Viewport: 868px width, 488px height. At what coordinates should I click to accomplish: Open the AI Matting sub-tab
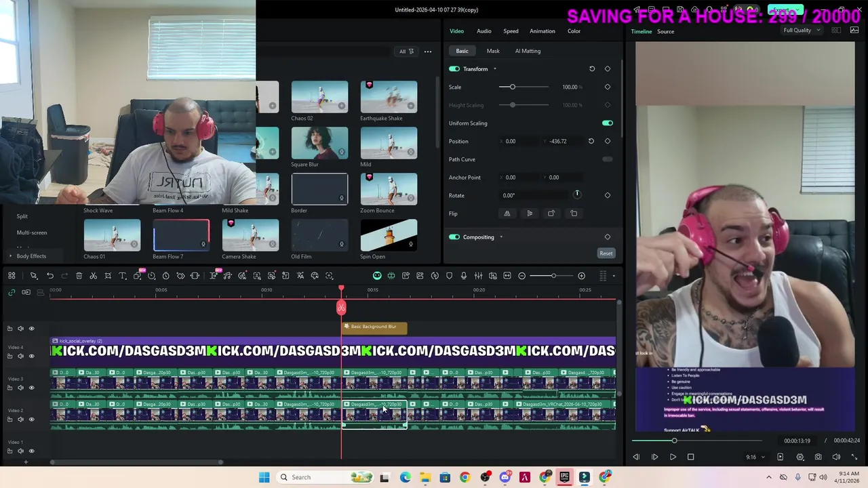pos(528,51)
